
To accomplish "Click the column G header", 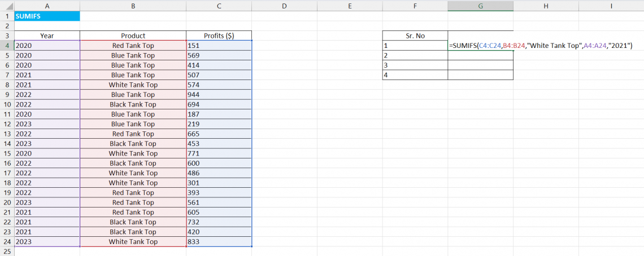I will [480, 6].
